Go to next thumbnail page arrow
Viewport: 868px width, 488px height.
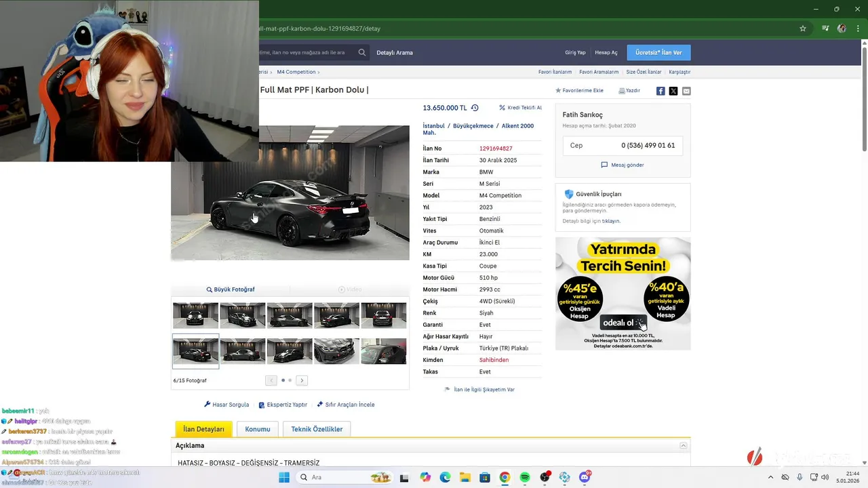[x=302, y=380]
